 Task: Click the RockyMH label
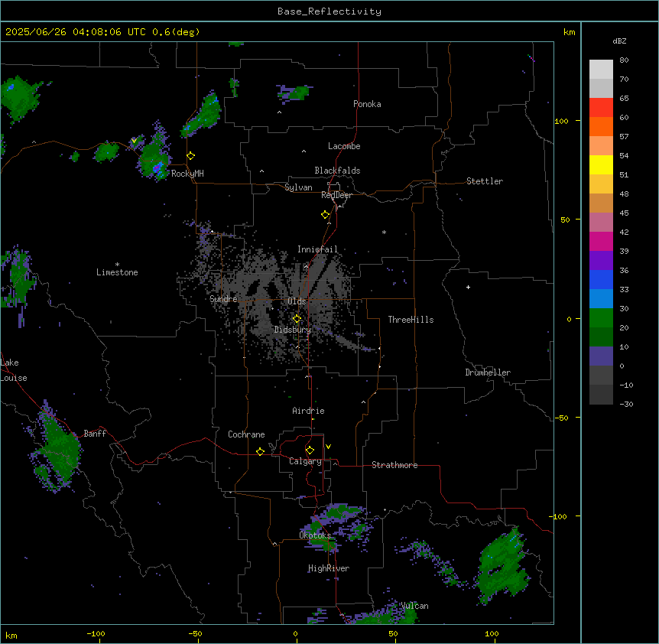187,174
